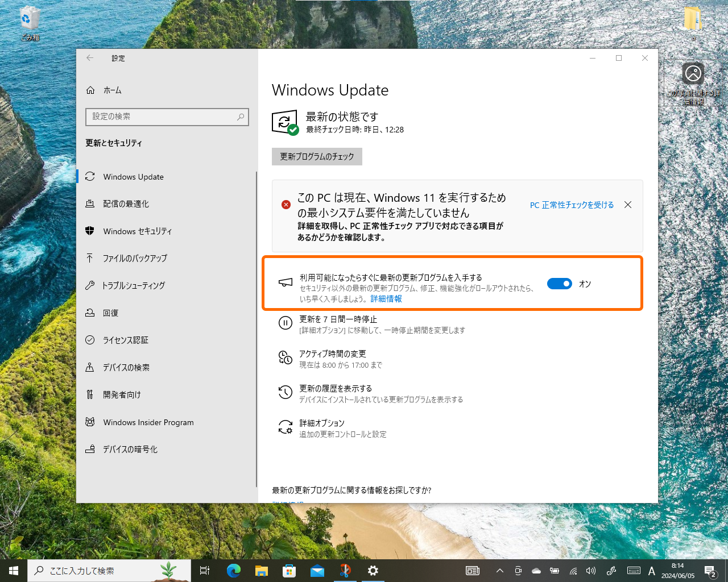Expand hidden icons in system tray

point(499,571)
